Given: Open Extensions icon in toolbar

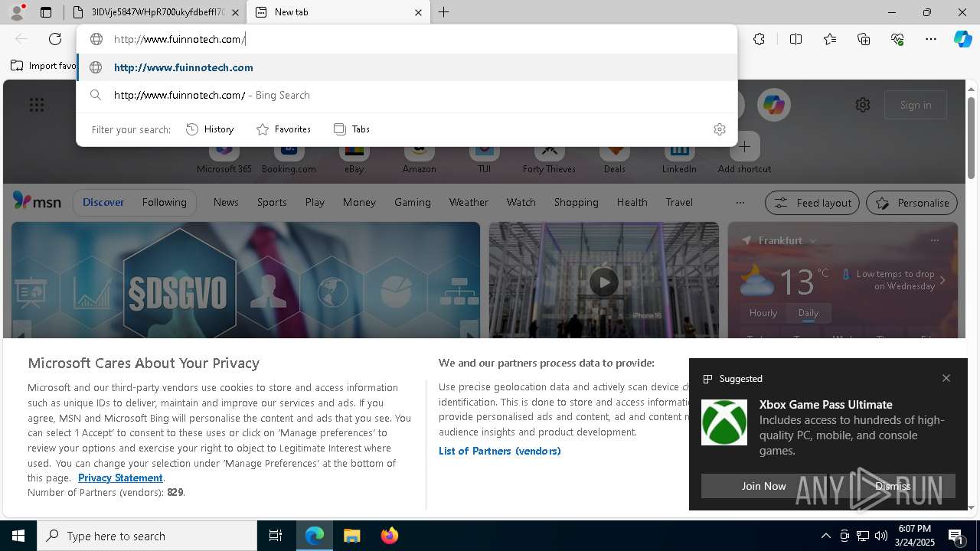Looking at the screenshot, I should pyautogui.click(x=759, y=39).
